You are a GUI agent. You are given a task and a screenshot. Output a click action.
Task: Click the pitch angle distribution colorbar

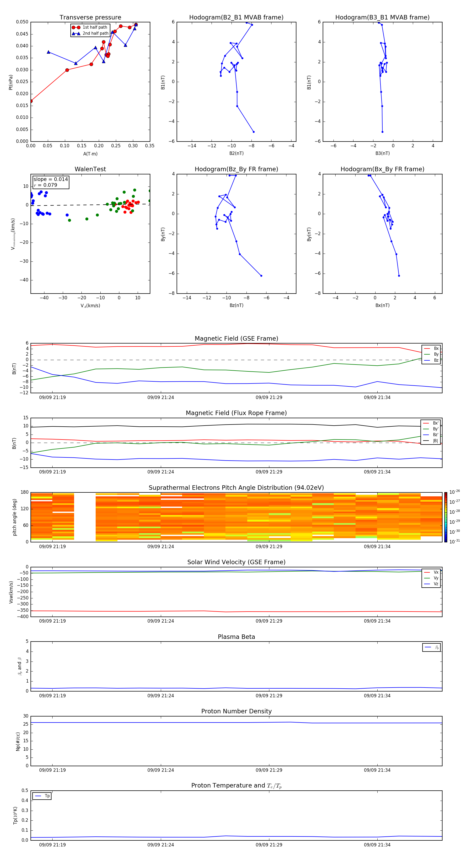[x=445, y=517]
